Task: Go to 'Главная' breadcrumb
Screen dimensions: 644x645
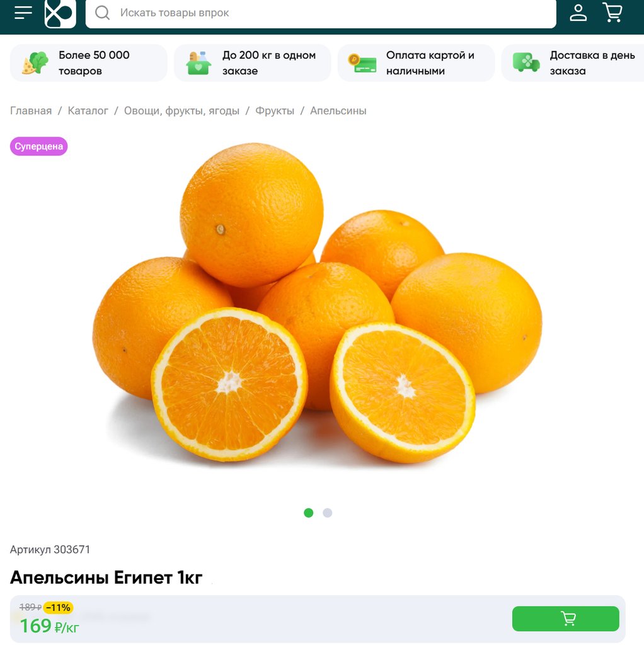Action: point(31,111)
